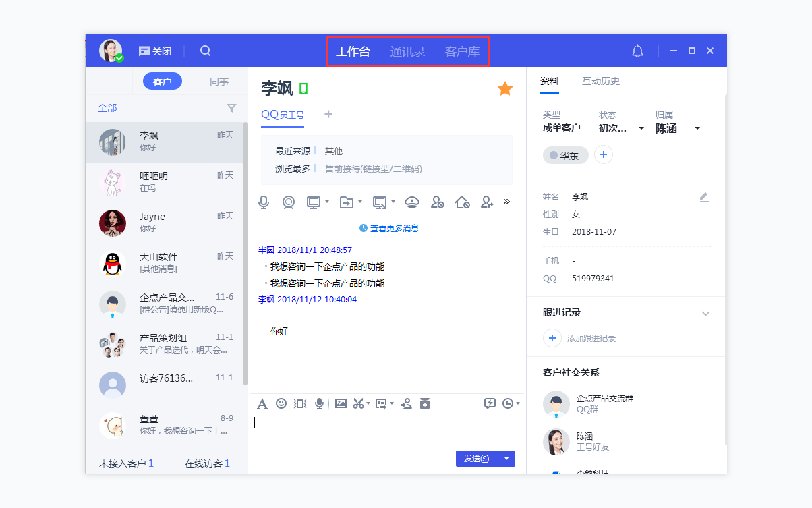The image size is (812, 508).
Task: Start a video call with the customer
Action: pyautogui.click(x=289, y=202)
